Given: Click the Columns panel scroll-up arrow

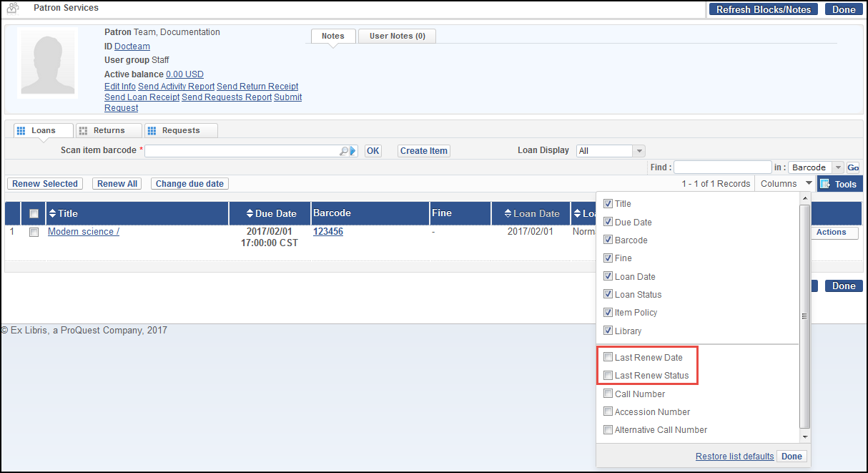Looking at the screenshot, I should pos(804,198).
